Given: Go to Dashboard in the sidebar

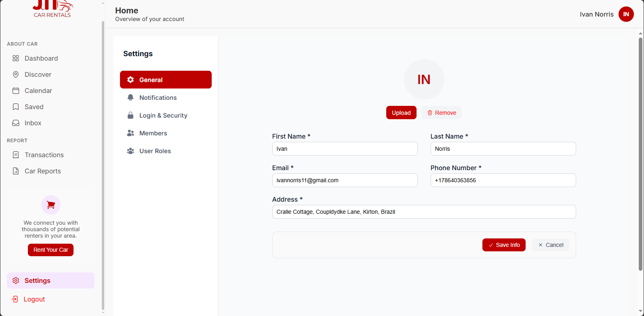Looking at the screenshot, I should pos(51,58).
